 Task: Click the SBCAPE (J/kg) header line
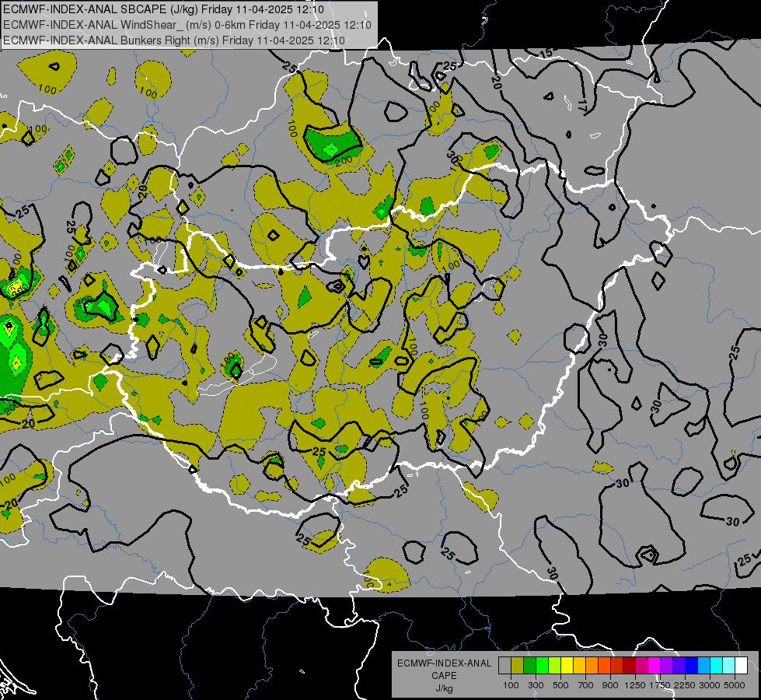coord(163,9)
